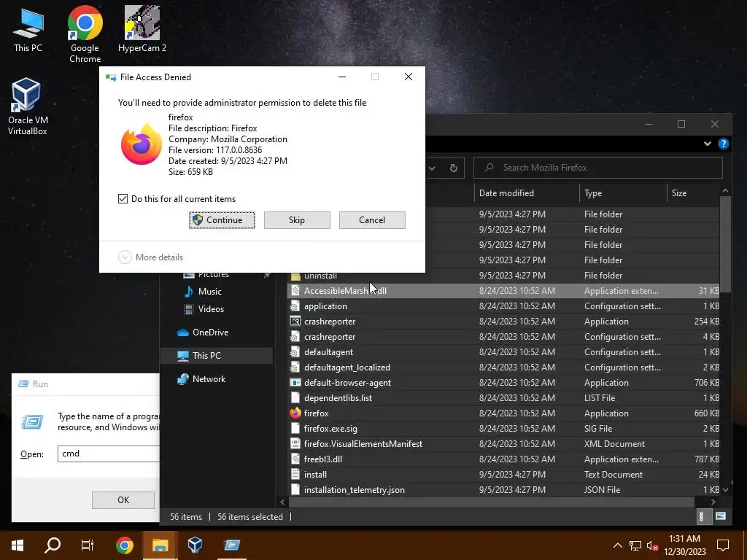Screen dimensions: 747x560
Task: Select the uninstall folder icon
Action: tap(295, 276)
